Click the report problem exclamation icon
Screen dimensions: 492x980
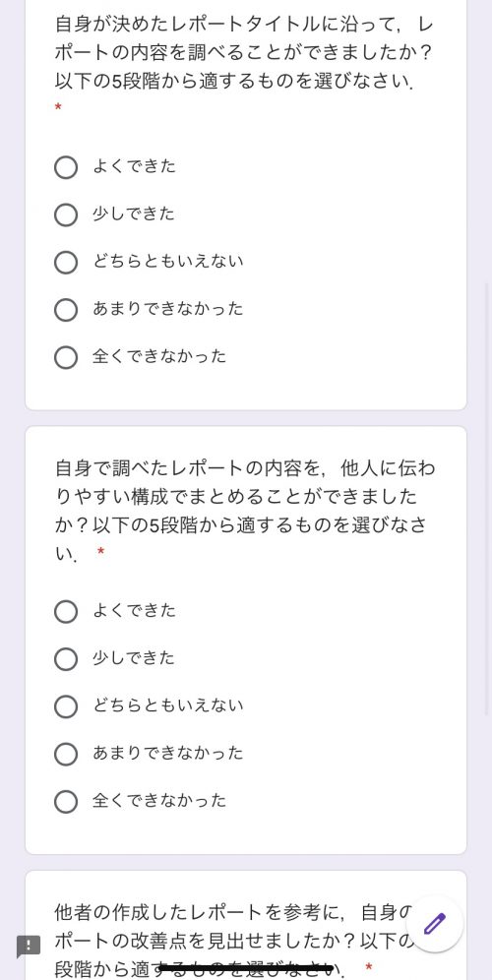pos(29,947)
